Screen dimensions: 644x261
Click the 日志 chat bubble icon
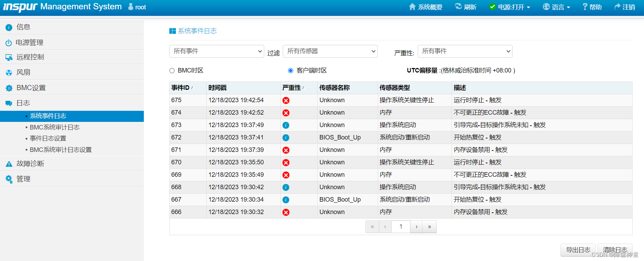(x=9, y=103)
